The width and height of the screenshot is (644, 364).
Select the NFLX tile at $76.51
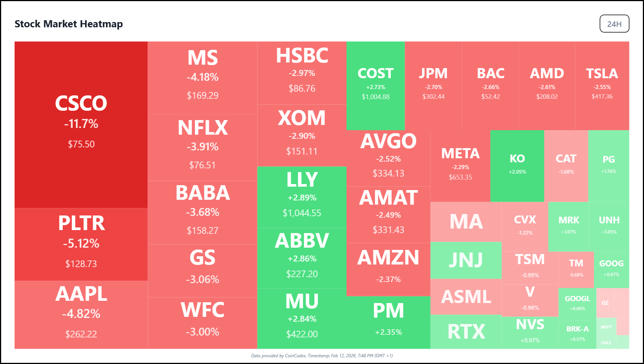coord(202,147)
